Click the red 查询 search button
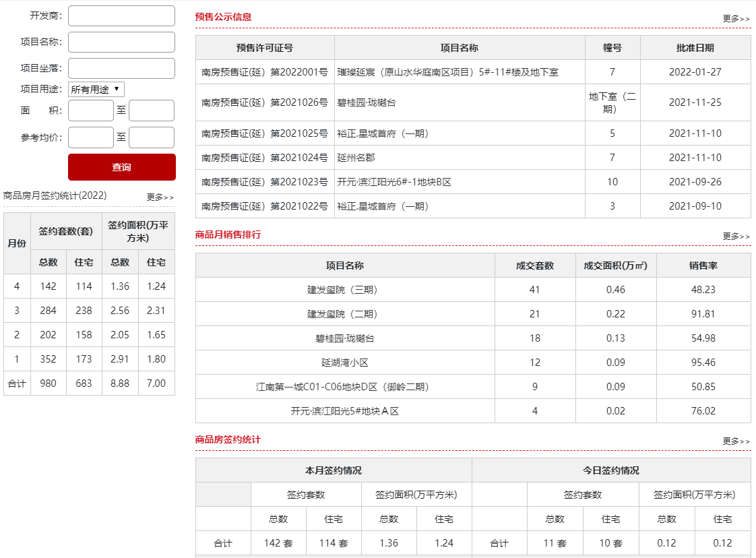The width and height of the screenshot is (756, 558). pyautogui.click(x=121, y=167)
